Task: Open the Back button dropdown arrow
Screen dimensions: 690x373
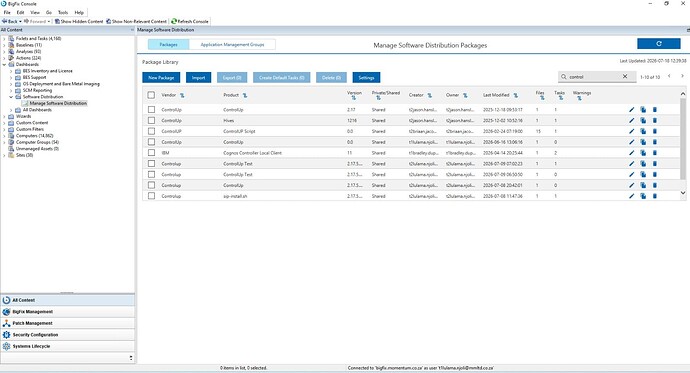Action: point(20,21)
